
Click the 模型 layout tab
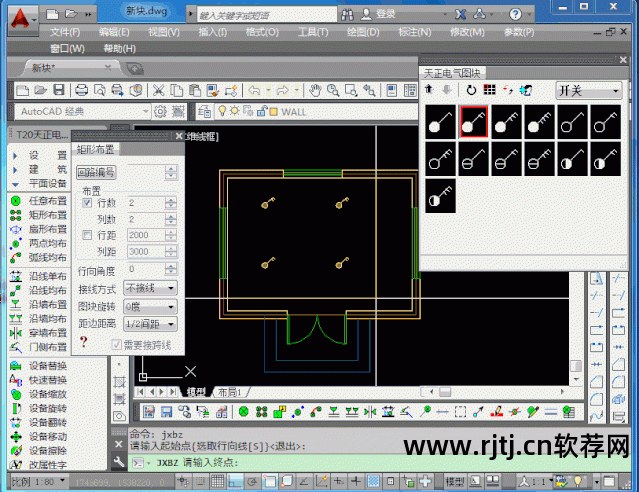click(x=196, y=392)
